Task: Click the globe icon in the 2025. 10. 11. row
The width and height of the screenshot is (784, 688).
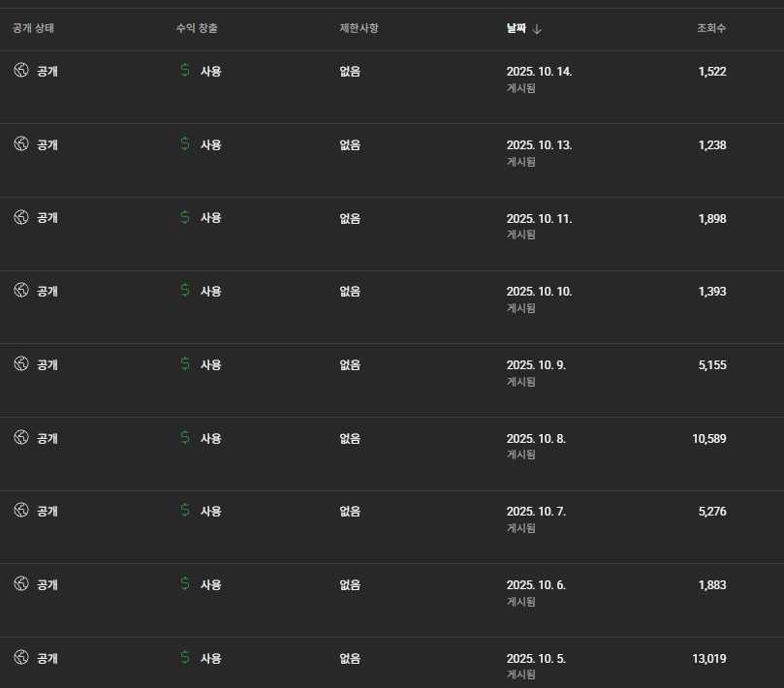Action: [21, 217]
